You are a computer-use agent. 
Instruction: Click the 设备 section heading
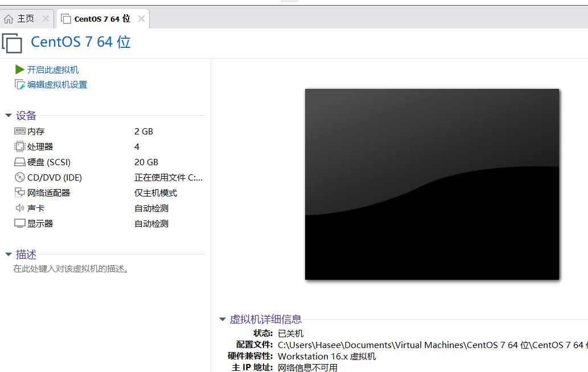click(26, 116)
